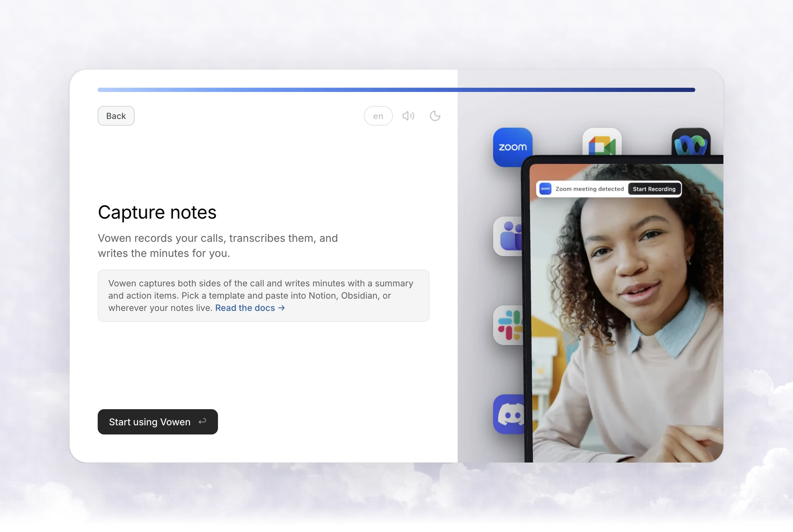Click the onboarding progress bar

(x=396, y=90)
